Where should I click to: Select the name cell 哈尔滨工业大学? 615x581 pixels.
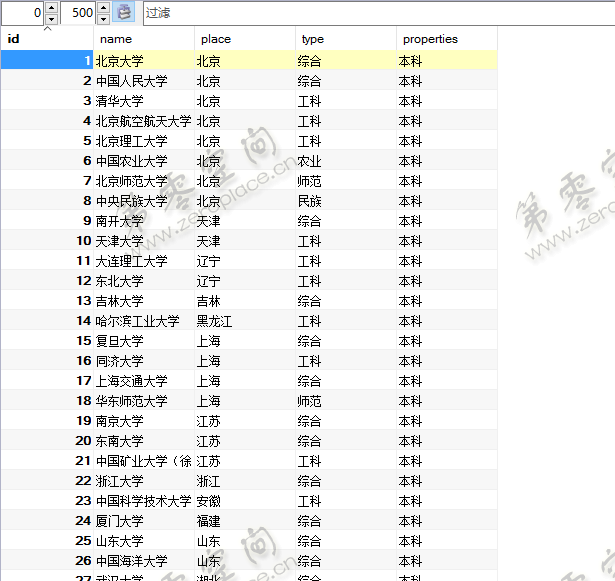tap(144, 321)
